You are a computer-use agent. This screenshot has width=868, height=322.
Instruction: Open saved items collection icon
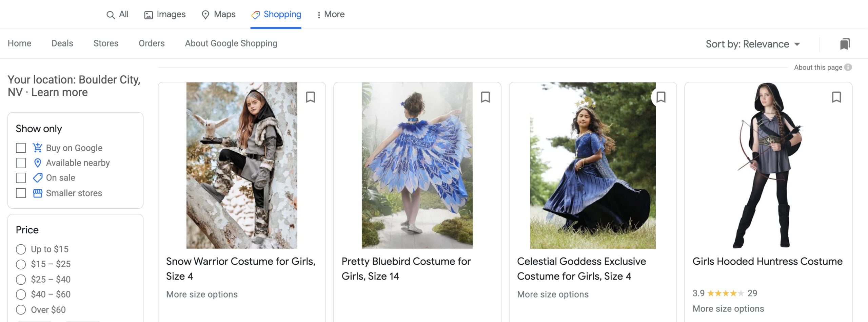tap(845, 44)
